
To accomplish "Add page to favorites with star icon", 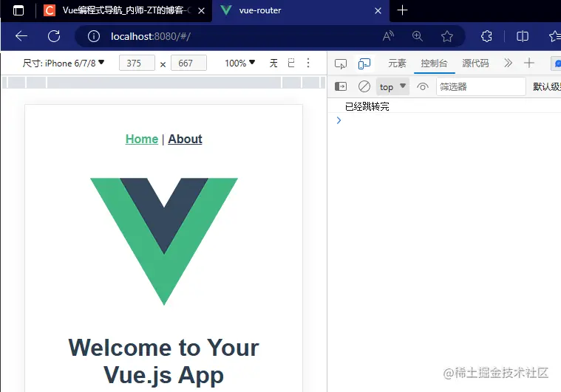I will click(x=447, y=36).
